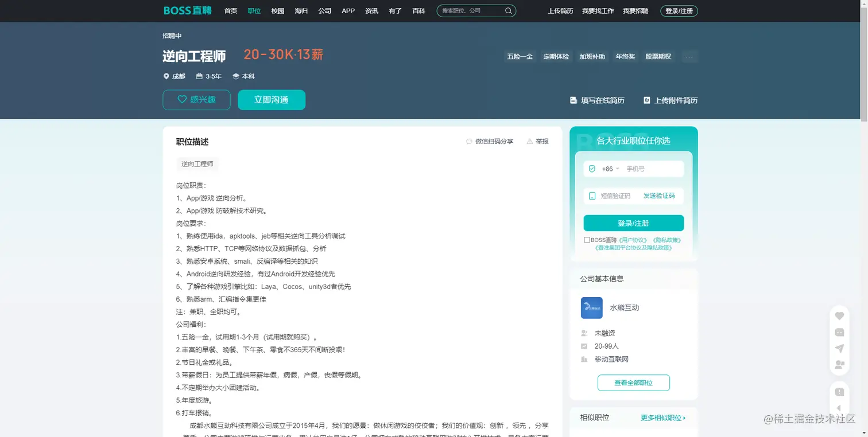868x437 pixels.
Task: Open APP navigation item
Action: pyautogui.click(x=348, y=11)
